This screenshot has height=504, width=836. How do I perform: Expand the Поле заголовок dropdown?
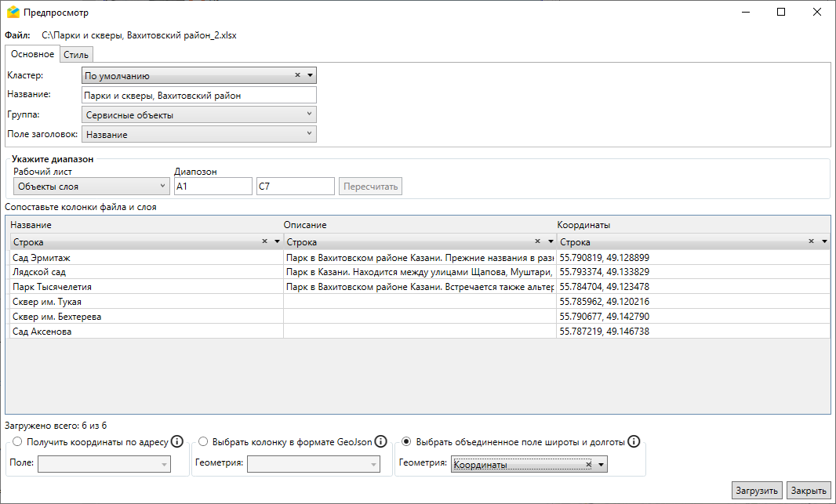click(x=198, y=135)
